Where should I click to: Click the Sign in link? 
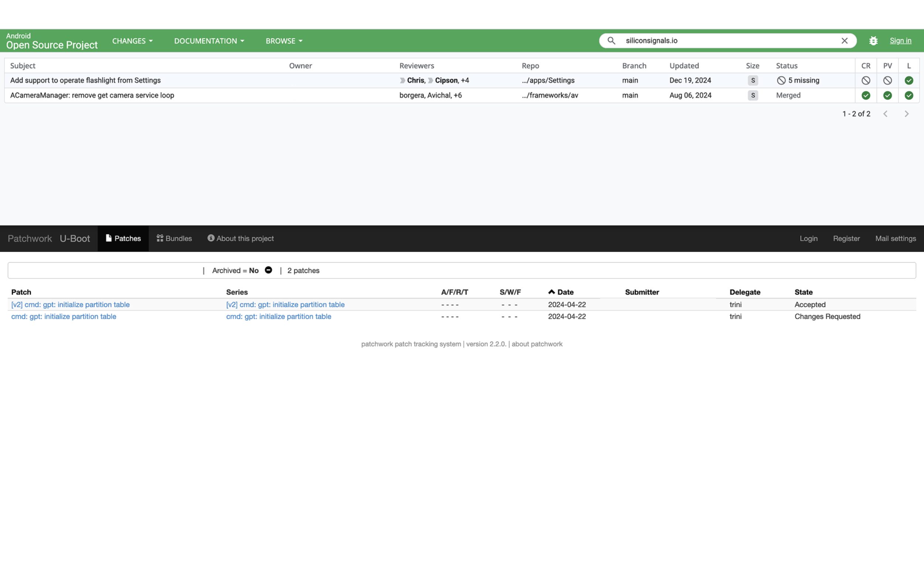900,41
